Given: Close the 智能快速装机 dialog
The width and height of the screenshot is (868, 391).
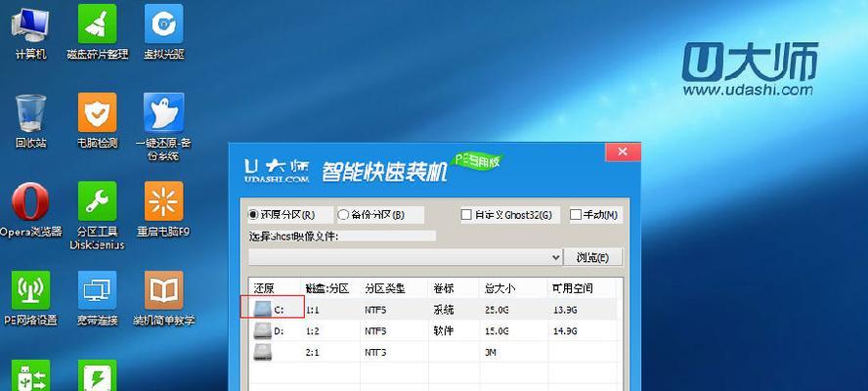Looking at the screenshot, I should (623, 152).
